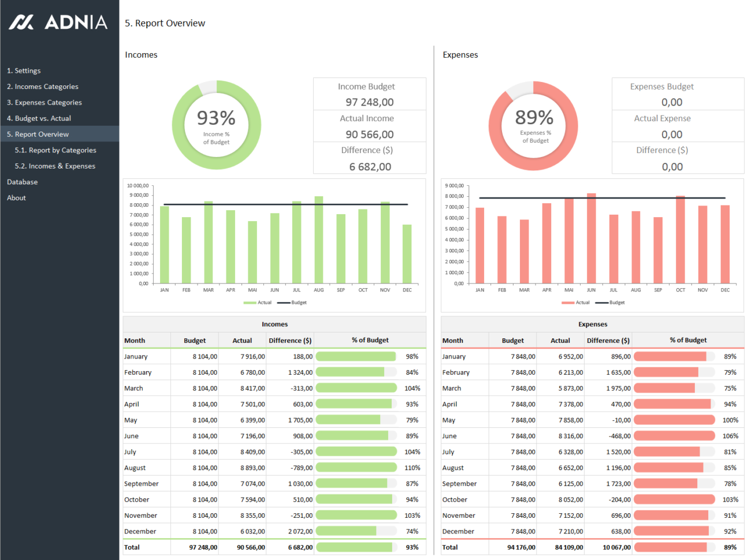Select the Income Budget value box

pos(369,94)
